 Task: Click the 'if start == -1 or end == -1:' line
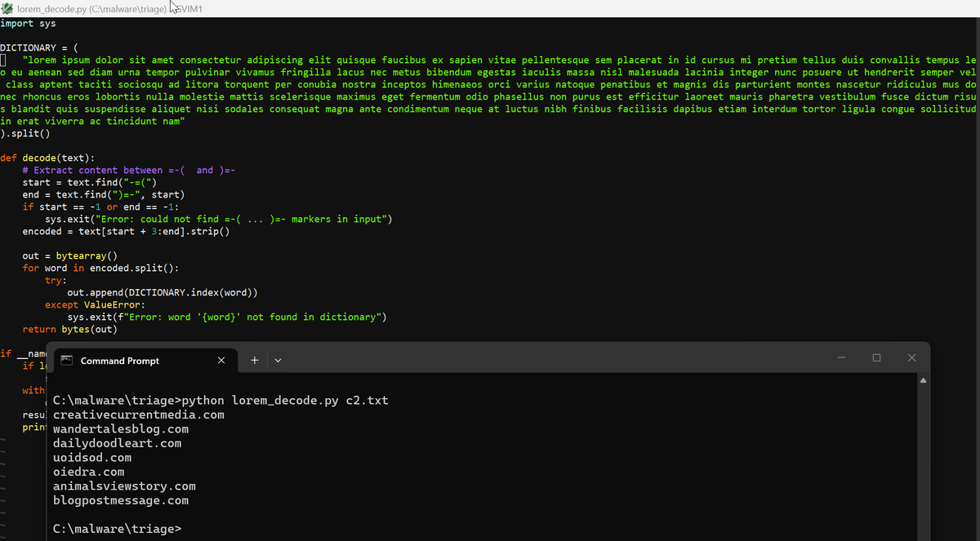[100, 207]
